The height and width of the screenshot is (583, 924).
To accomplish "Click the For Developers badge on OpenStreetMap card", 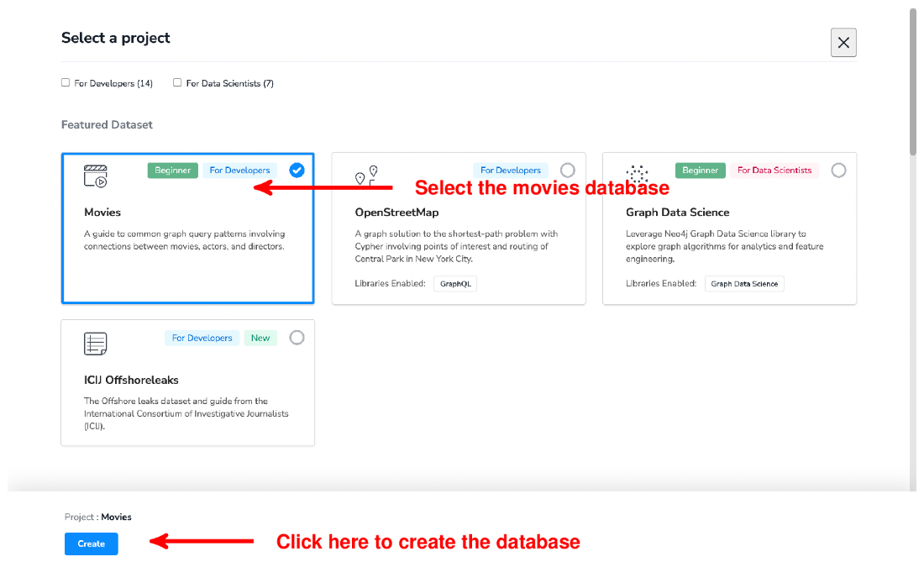I will [x=511, y=171].
